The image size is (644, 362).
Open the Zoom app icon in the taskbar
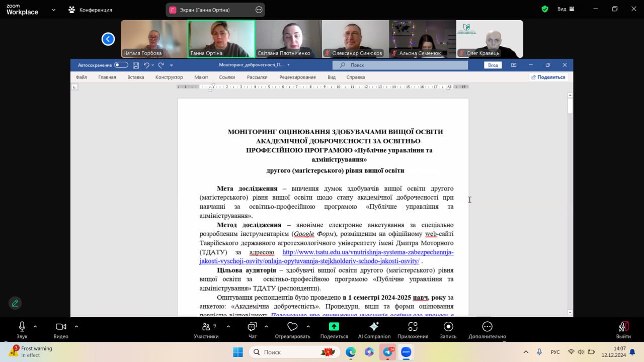406,352
